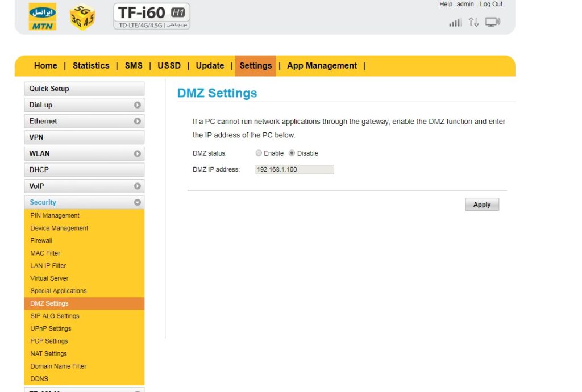Screen dimensions: 582x392
Task: Open Special Applications in sidebar
Action: click(59, 291)
